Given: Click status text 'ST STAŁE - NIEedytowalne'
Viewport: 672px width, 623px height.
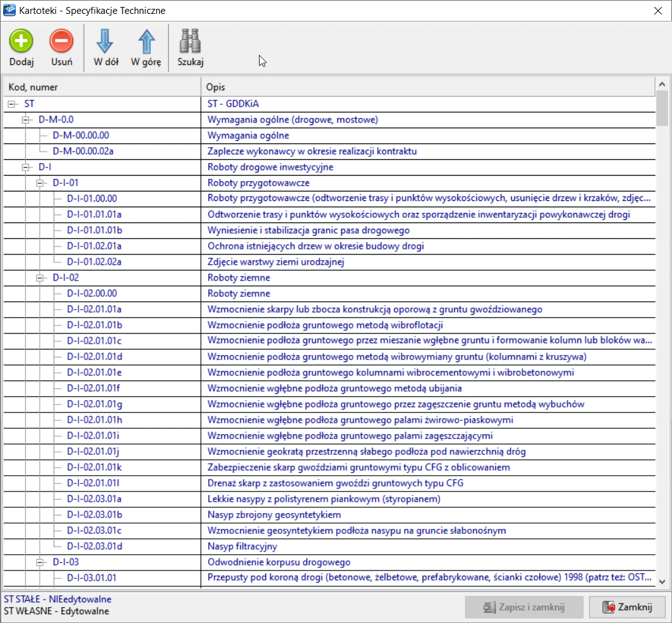Looking at the screenshot, I should coord(58,599).
